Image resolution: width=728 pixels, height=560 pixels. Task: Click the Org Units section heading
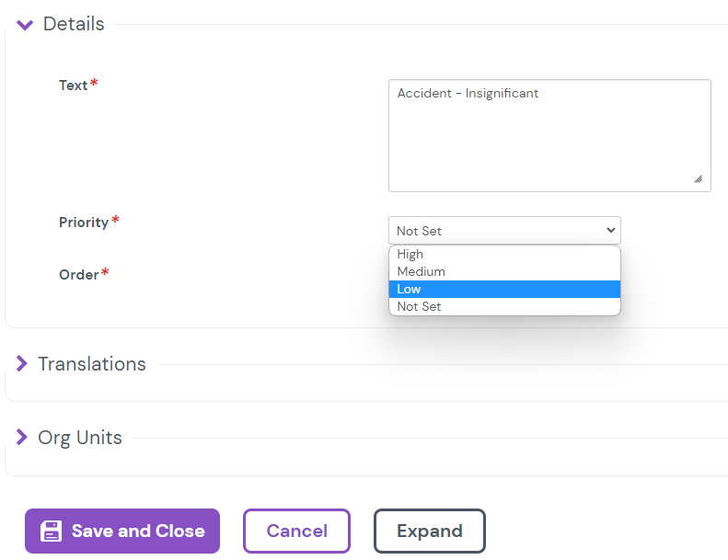80,438
